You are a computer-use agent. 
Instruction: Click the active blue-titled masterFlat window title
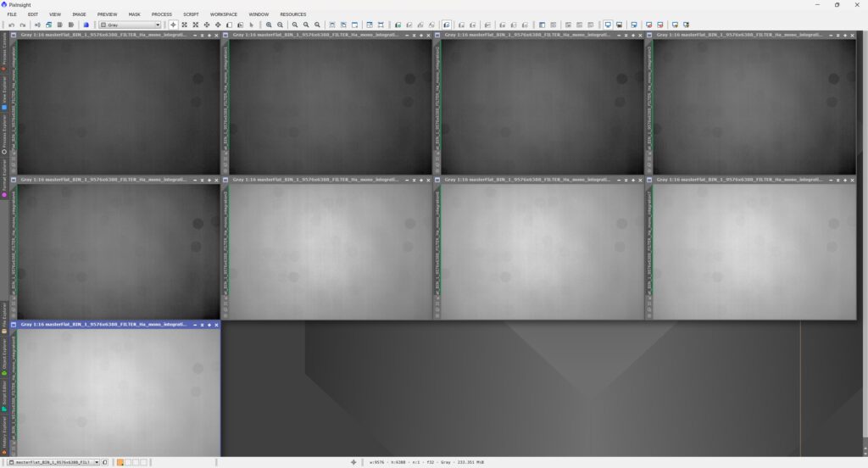(103, 325)
